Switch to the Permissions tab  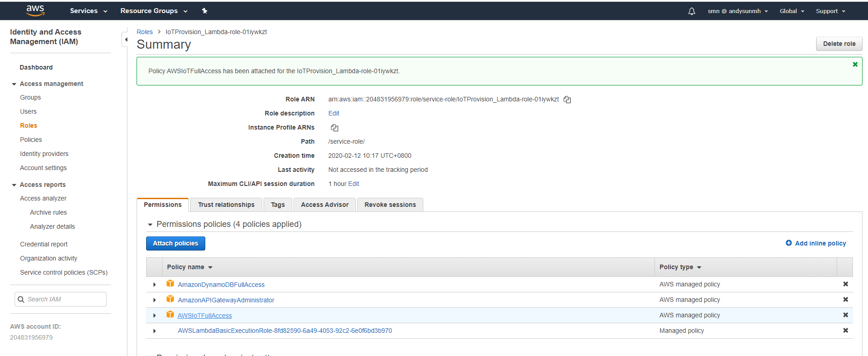[x=162, y=205]
